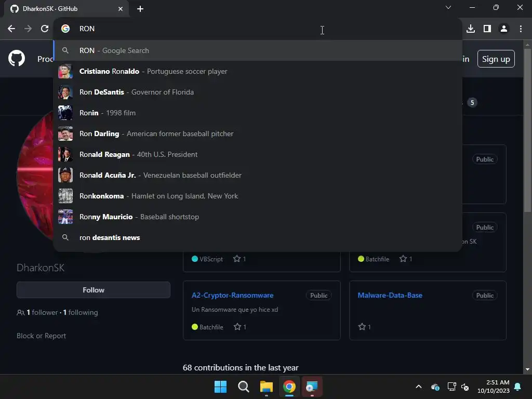Close the DharkonSK GitHub tab
The image size is (532, 399).
[121, 9]
